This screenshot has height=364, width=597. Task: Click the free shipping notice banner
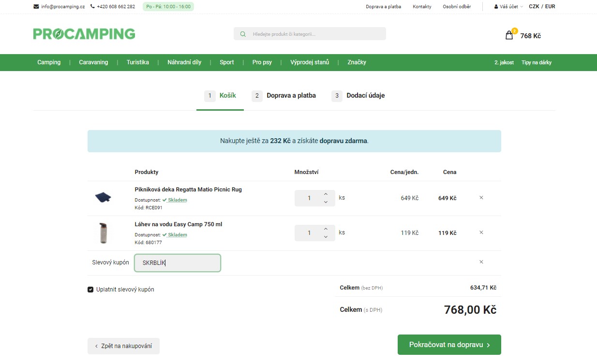click(294, 141)
